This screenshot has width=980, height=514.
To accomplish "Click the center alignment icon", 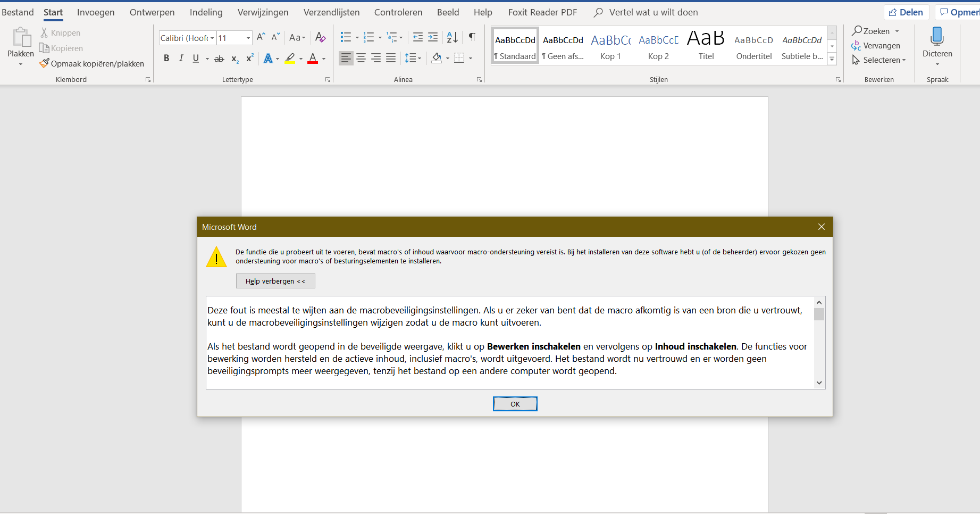I will [361, 58].
